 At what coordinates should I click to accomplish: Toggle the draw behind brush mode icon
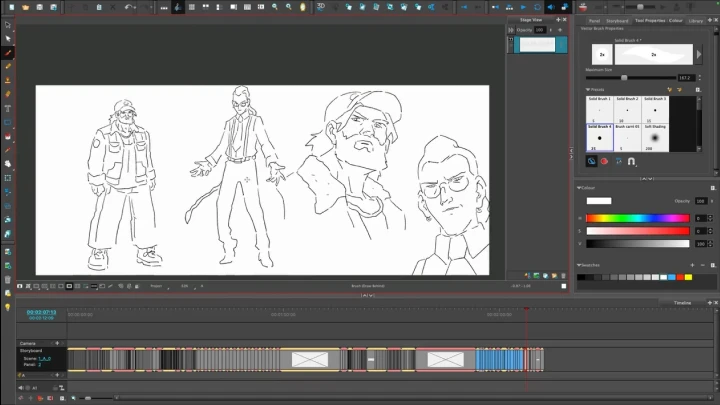[591, 160]
